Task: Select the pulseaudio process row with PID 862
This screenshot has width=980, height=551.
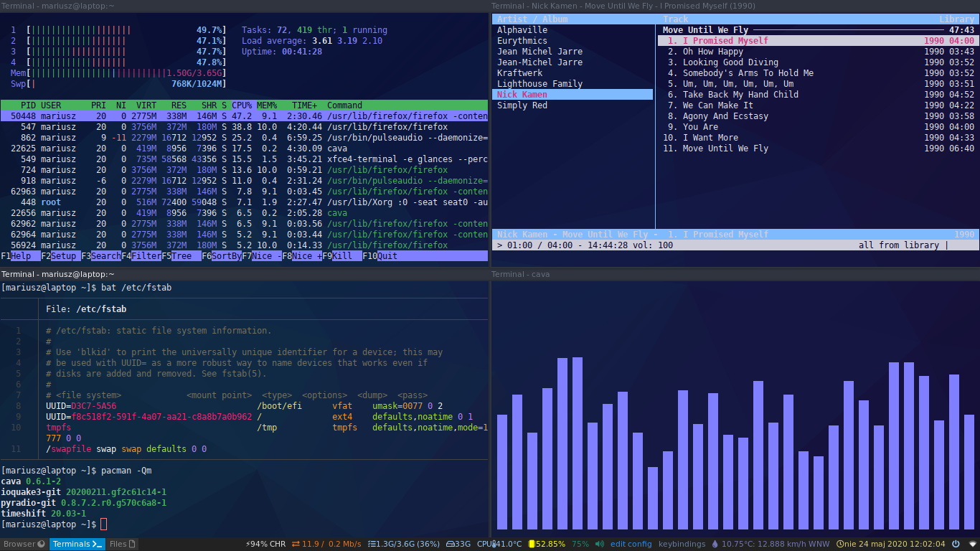Action: pos(244,138)
